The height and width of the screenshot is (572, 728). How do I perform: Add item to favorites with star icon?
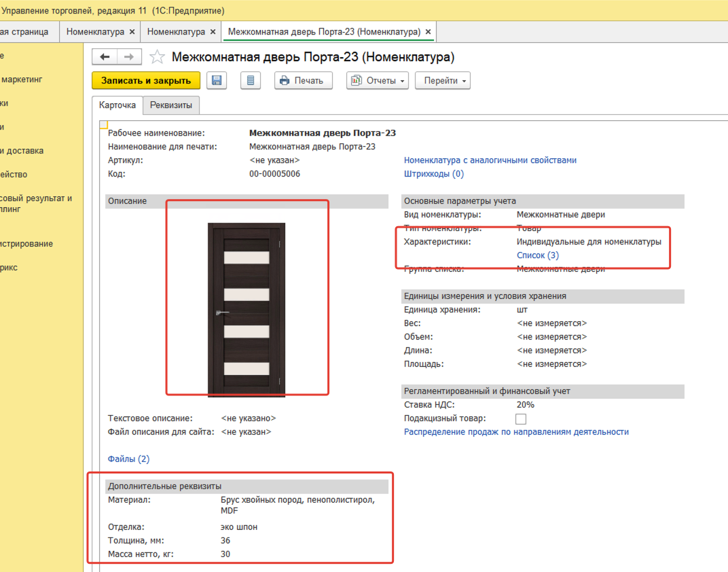coord(157,57)
